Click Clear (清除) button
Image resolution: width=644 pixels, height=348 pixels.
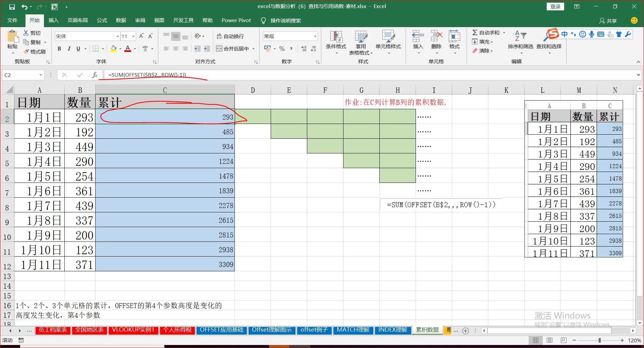482,51
